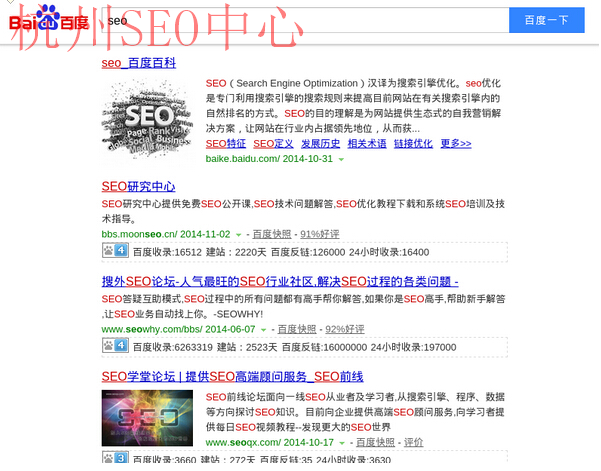Expand dropdown arrow next to seowhy.com
This screenshot has width=601, height=471.
tap(263, 330)
